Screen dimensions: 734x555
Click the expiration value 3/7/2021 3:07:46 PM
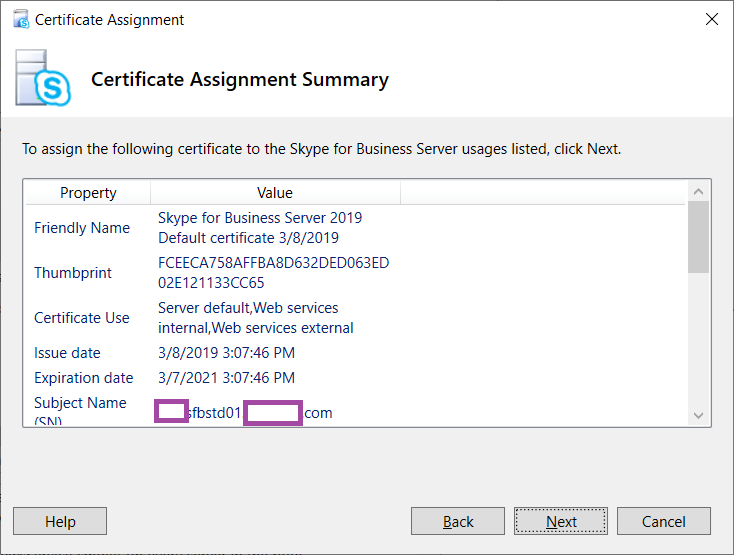point(227,378)
